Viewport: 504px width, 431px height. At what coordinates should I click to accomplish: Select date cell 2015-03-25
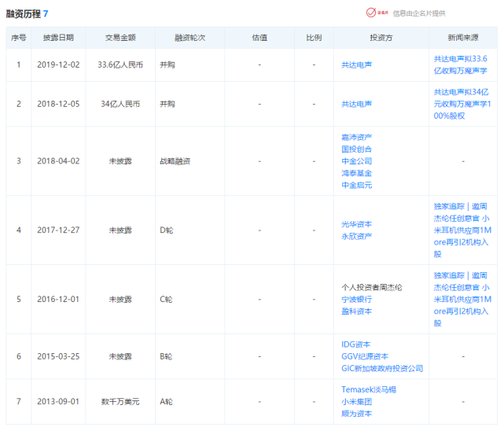pyautogui.click(x=58, y=356)
